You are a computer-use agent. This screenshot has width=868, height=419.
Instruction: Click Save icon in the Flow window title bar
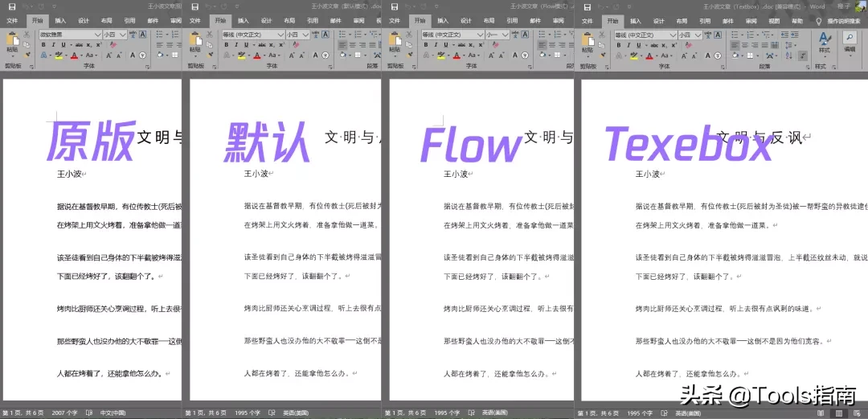coord(393,6)
